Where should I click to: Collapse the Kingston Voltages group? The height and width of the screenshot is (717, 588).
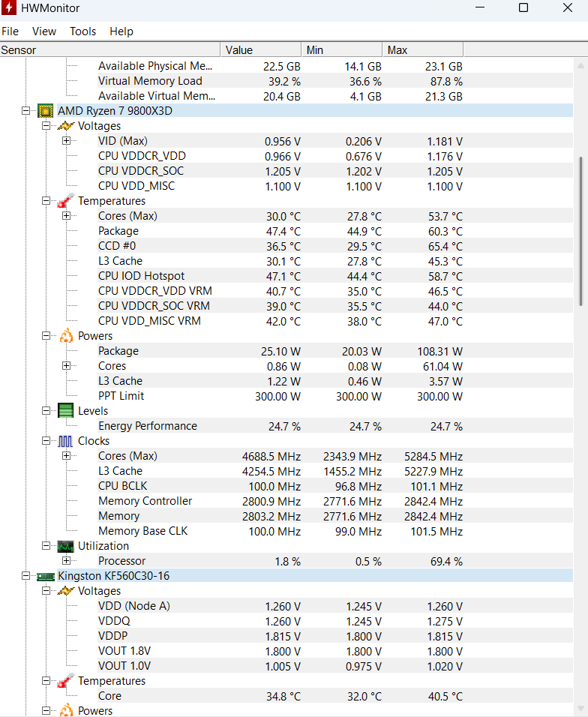pyautogui.click(x=46, y=591)
